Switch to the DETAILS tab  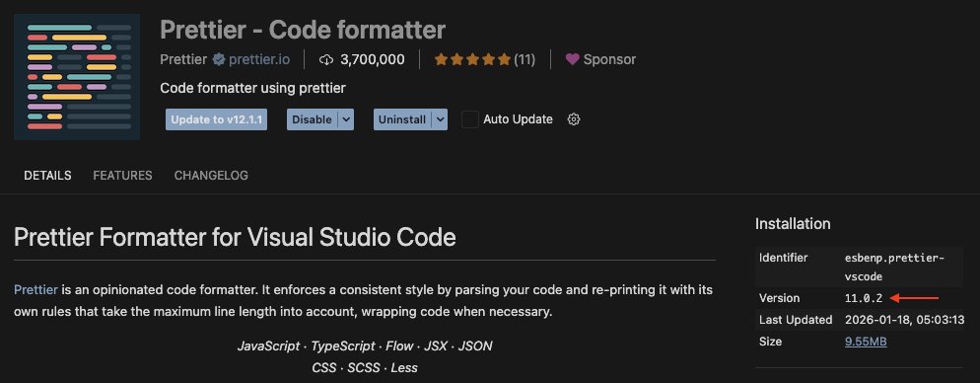tap(47, 176)
